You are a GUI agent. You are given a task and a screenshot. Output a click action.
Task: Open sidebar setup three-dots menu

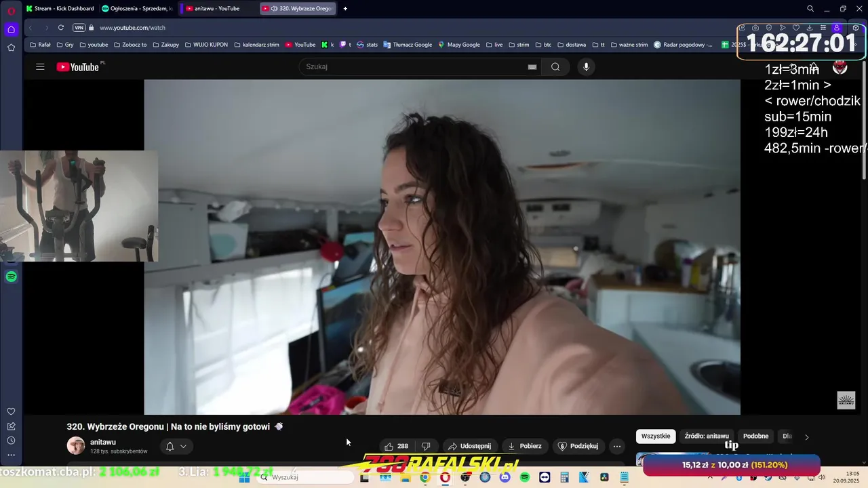click(11, 455)
